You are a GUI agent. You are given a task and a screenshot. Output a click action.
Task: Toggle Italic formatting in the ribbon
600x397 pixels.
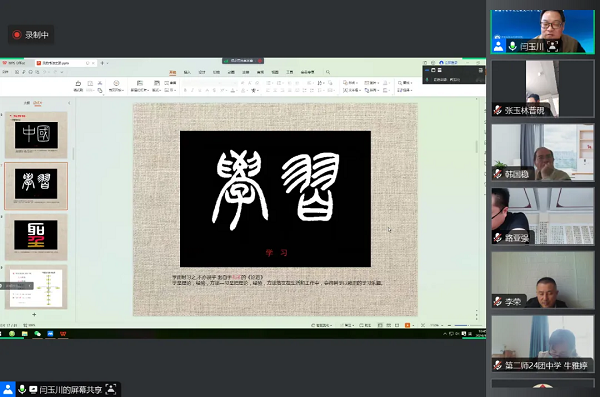coord(192,90)
